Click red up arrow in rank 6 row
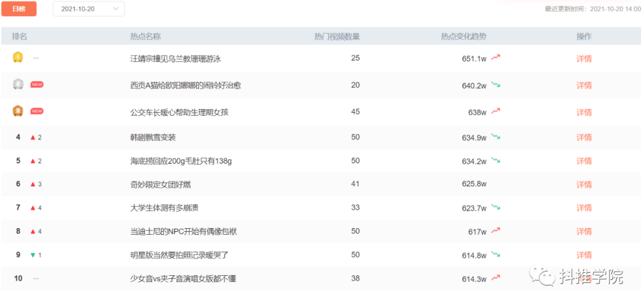 (x=33, y=184)
